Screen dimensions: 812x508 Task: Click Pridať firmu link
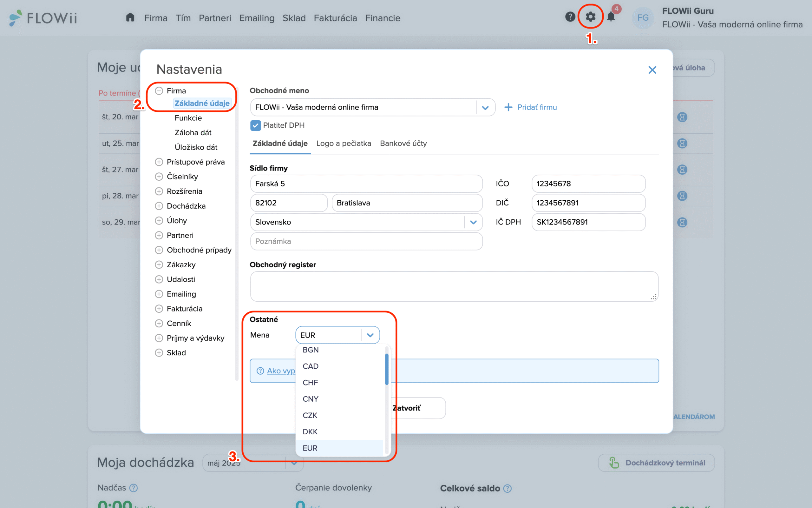(530, 107)
